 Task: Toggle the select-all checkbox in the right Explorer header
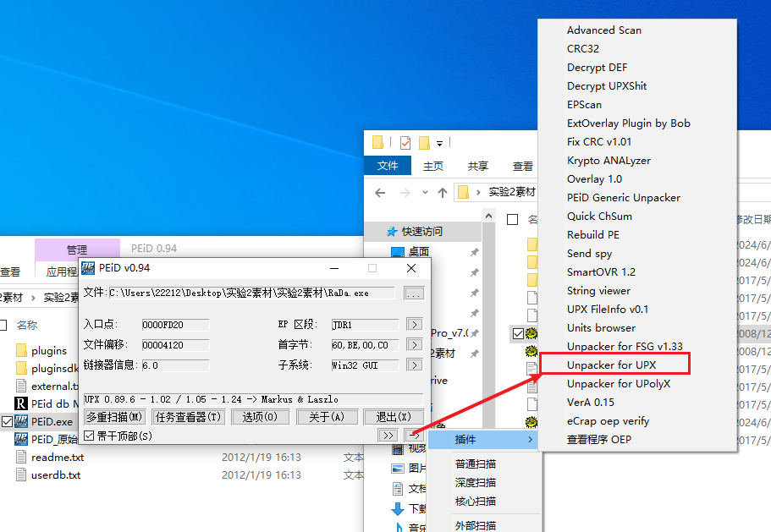pyautogui.click(x=512, y=220)
